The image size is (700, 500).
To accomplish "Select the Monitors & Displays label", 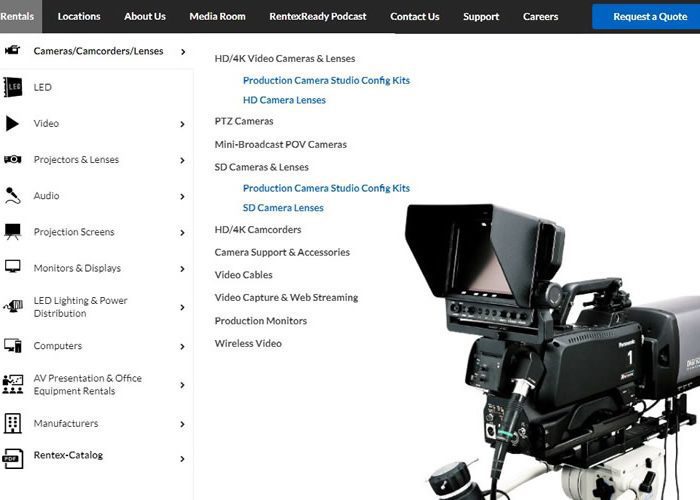I will [77, 268].
